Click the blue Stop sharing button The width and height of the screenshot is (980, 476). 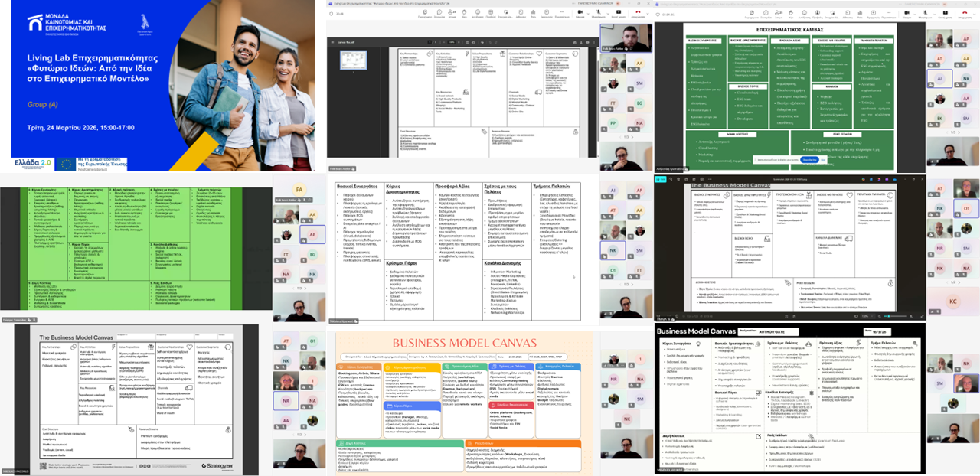point(808,160)
